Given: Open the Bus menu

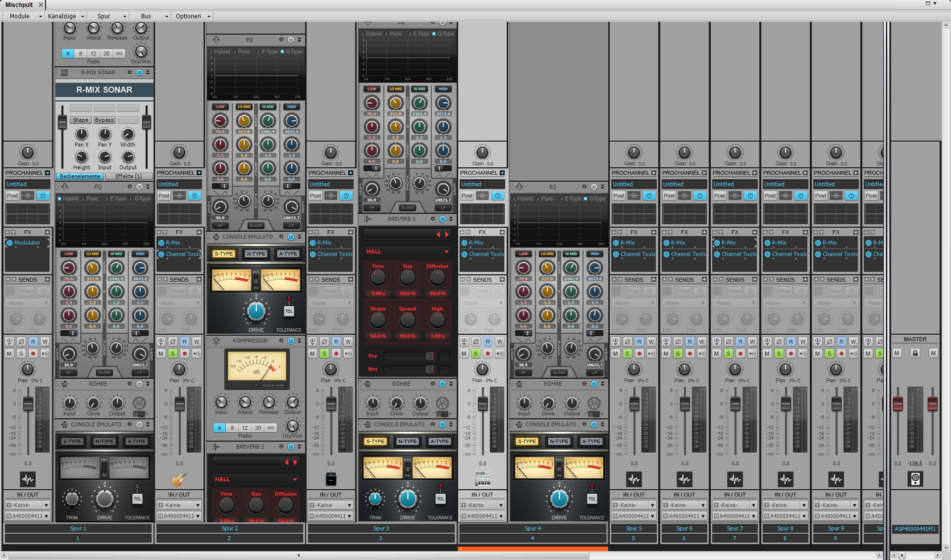Looking at the screenshot, I should (151, 16).
